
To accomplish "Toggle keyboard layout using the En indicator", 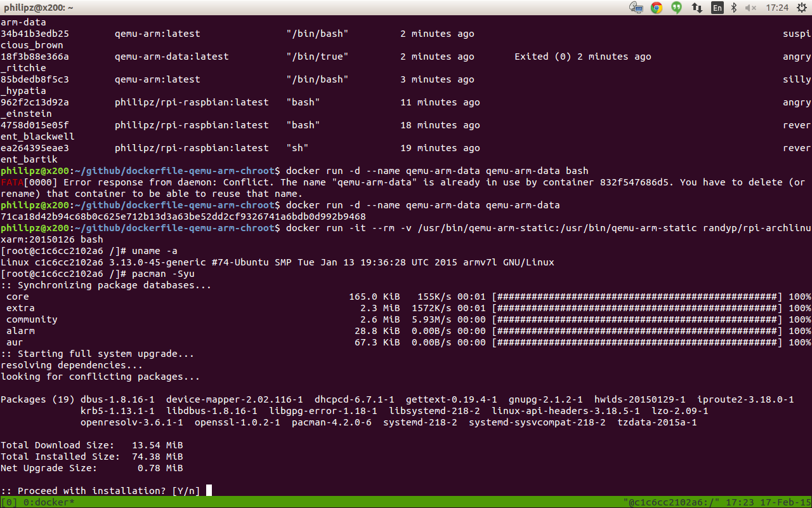I will pos(717,8).
